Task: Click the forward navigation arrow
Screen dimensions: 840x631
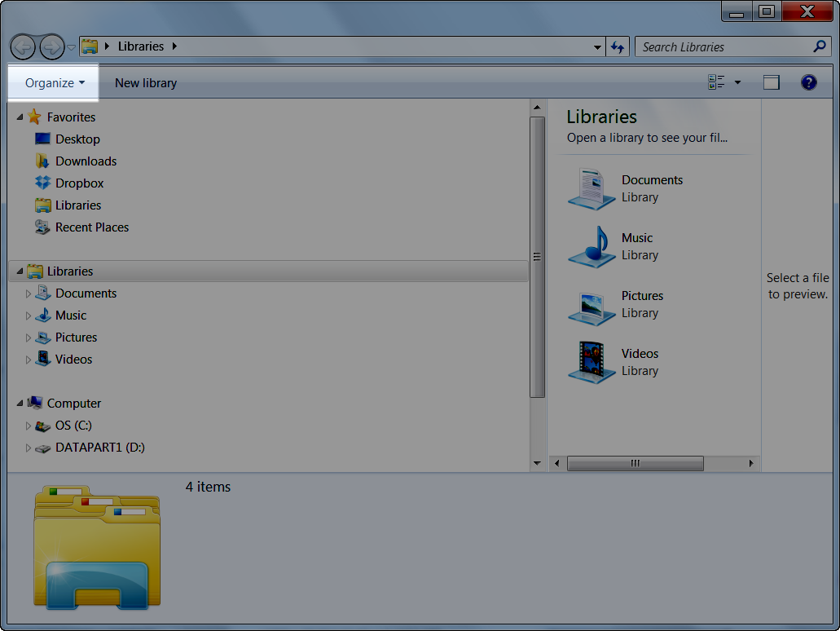Action: pos(51,46)
